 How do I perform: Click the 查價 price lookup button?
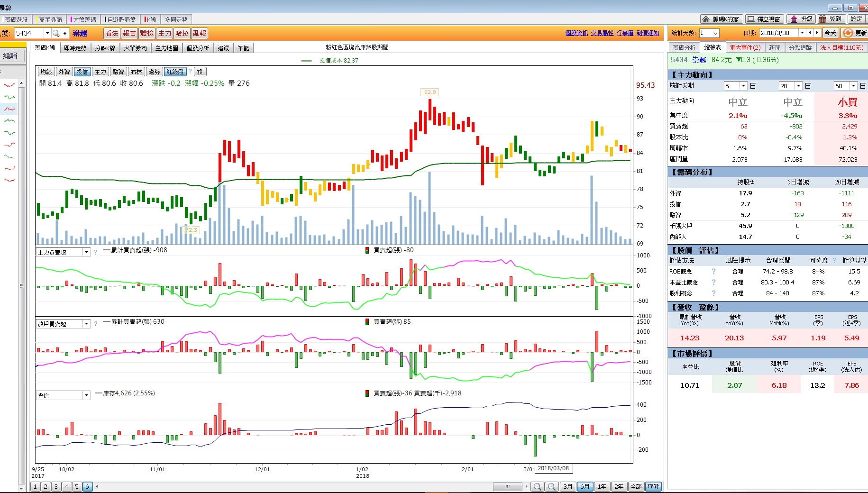pyautogui.click(x=653, y=486)
